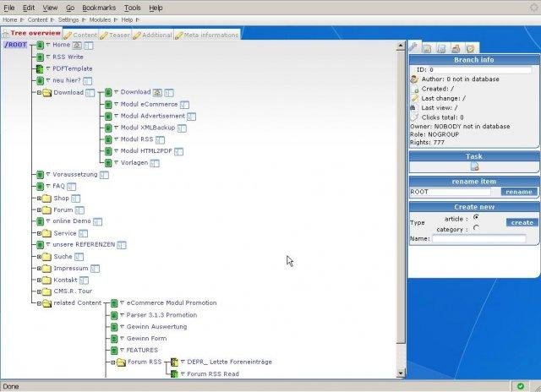This screenshot has width=541, height=392.
Task: Open the third side panel tab with the document icon
Action: (441, 49)
